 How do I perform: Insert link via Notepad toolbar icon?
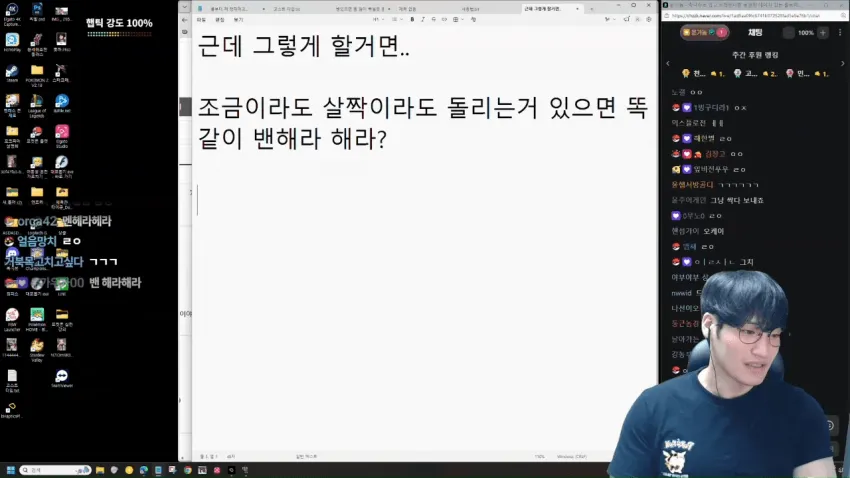tap(445, 20)
